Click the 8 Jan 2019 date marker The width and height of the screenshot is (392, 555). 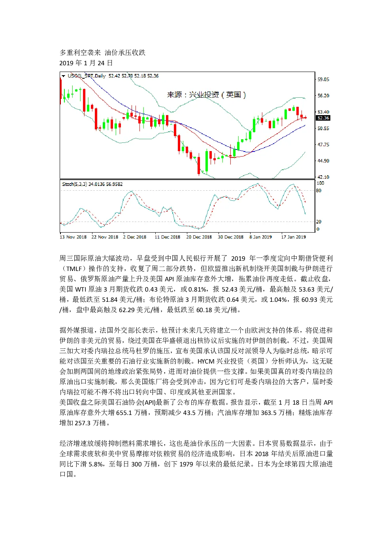tap(260, 237)
